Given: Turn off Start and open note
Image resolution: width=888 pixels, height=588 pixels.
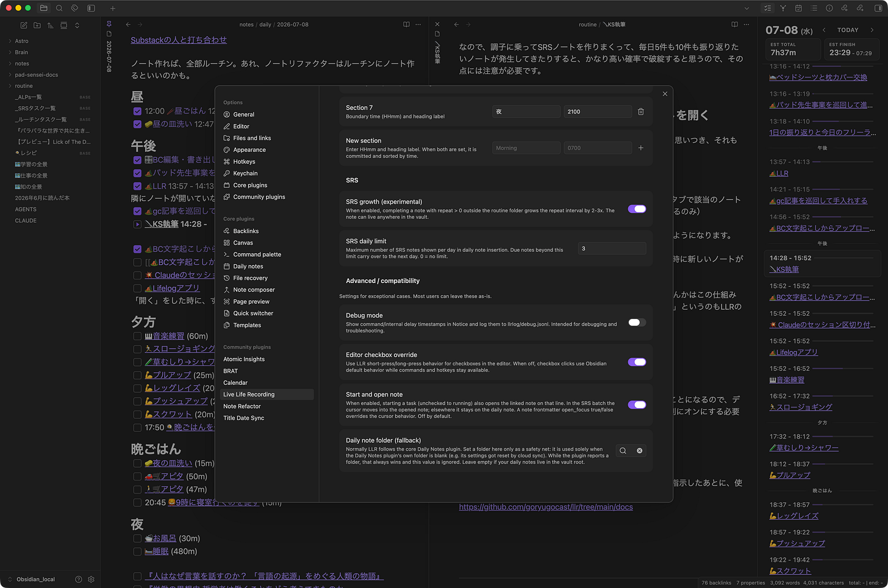Looking at the screenshot, I should (637, 404).
